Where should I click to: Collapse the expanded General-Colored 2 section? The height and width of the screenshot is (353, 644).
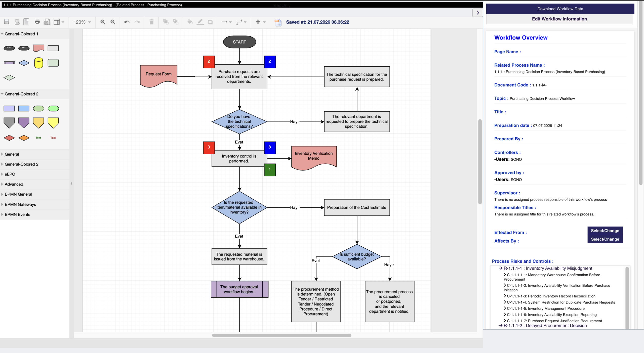pos(35,94)
